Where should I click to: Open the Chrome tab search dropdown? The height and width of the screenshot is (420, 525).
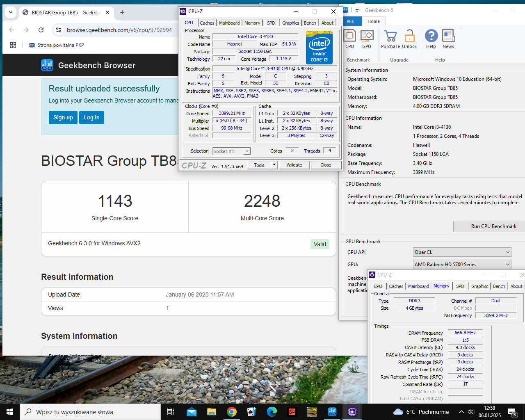pos(11,12)
